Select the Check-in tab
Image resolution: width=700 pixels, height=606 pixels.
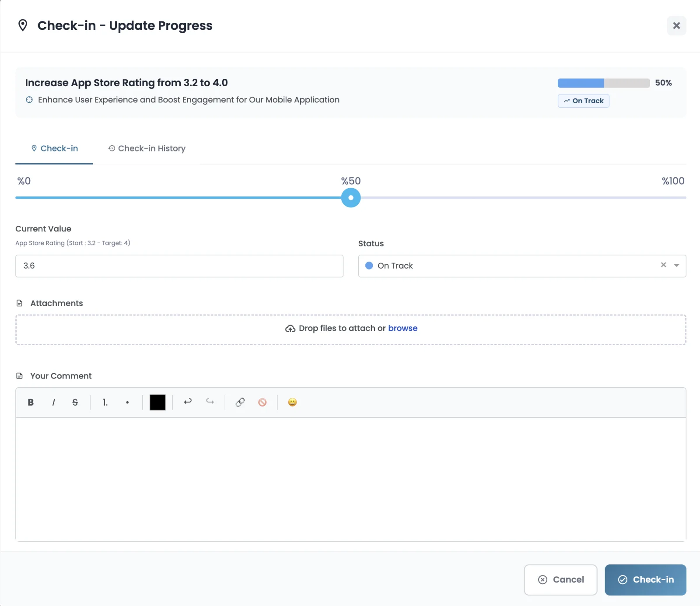pos(54,148)
